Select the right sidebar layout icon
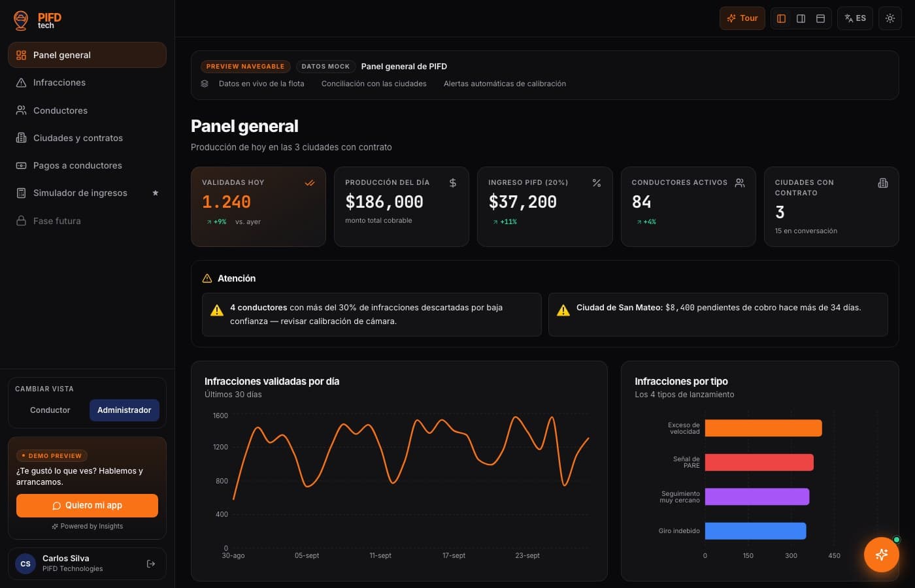This screenshot has width=915, height=588. 801,18
